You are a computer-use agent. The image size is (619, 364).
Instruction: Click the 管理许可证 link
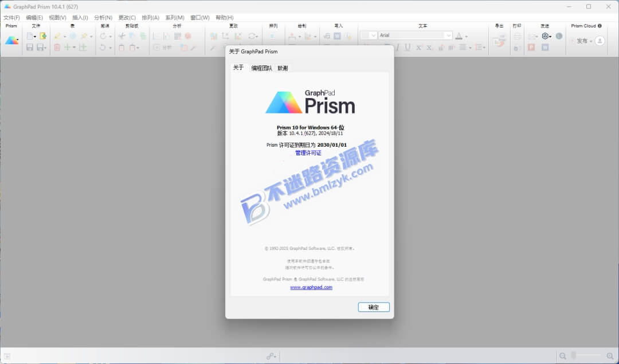coord(308,153)
